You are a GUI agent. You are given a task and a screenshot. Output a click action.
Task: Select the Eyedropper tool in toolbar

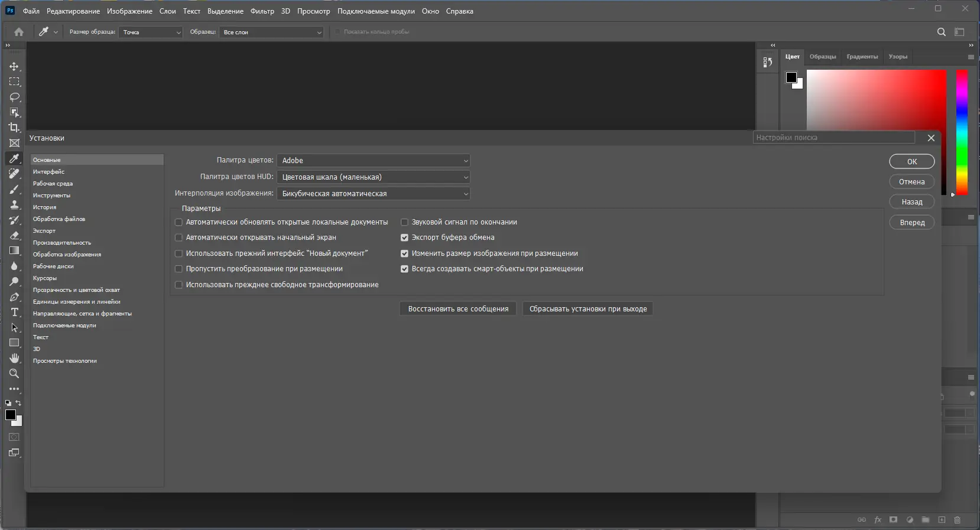[14, 158]
